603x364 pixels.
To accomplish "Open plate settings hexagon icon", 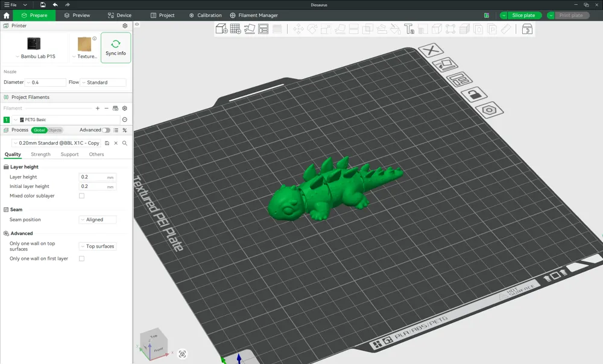I will [x=489, y=110].
